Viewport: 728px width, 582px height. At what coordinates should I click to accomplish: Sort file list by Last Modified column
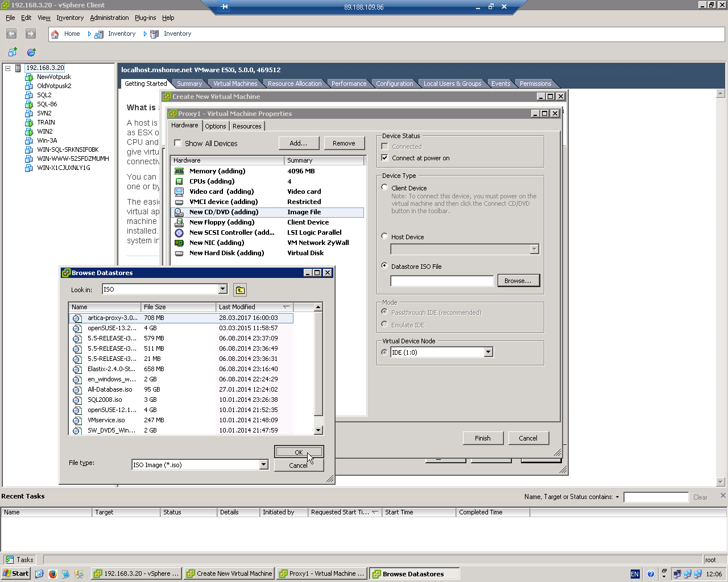pos(254,307)
